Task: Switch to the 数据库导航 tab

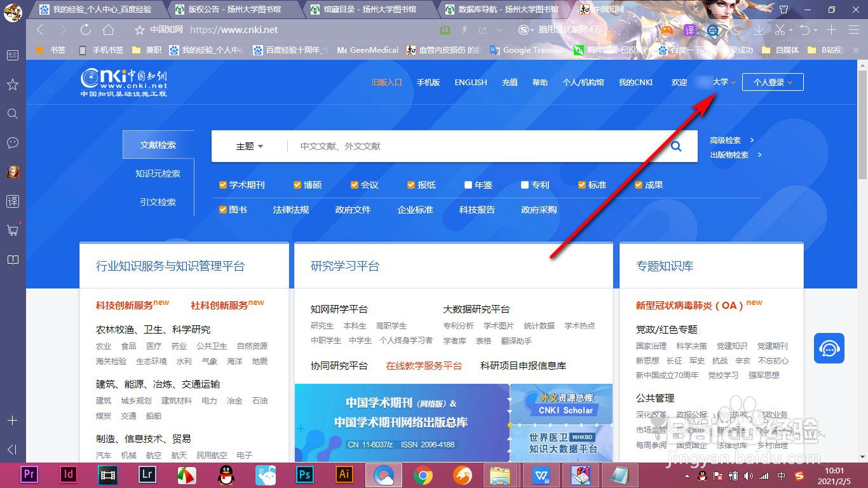Action: click(505, 10)
